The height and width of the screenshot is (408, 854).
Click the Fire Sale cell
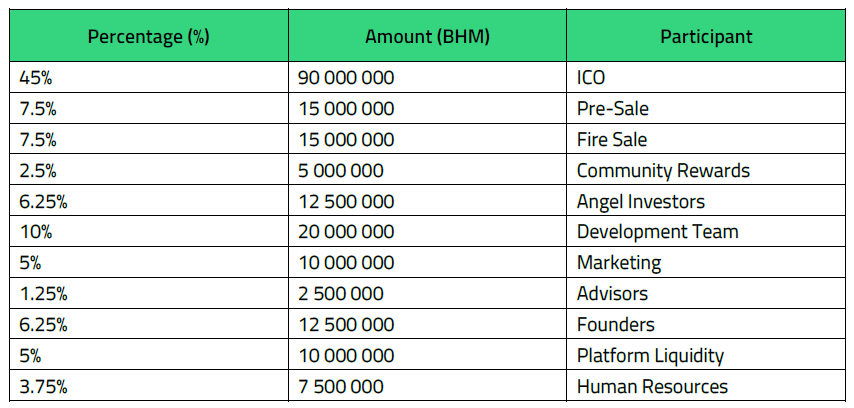(x=612, y=139)
